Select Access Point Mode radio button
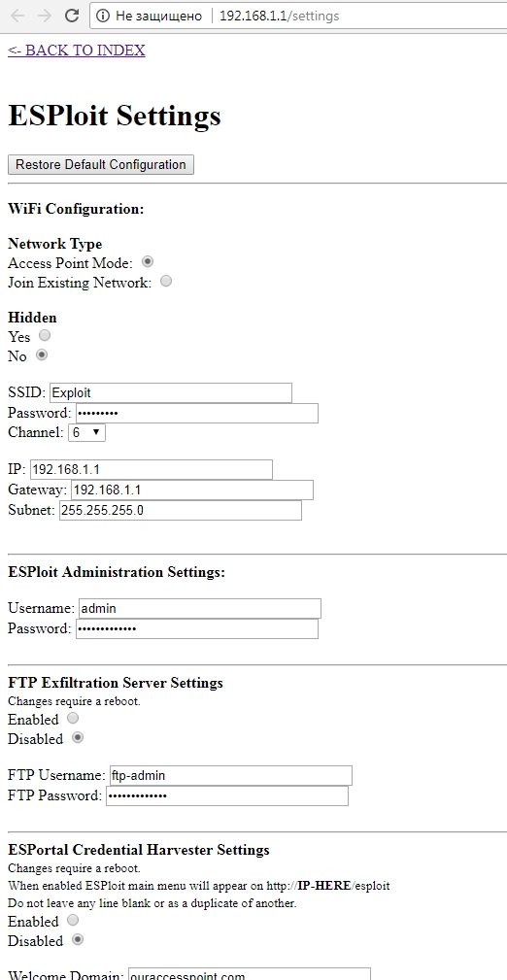The image size is (507, 980). [149, 262]
